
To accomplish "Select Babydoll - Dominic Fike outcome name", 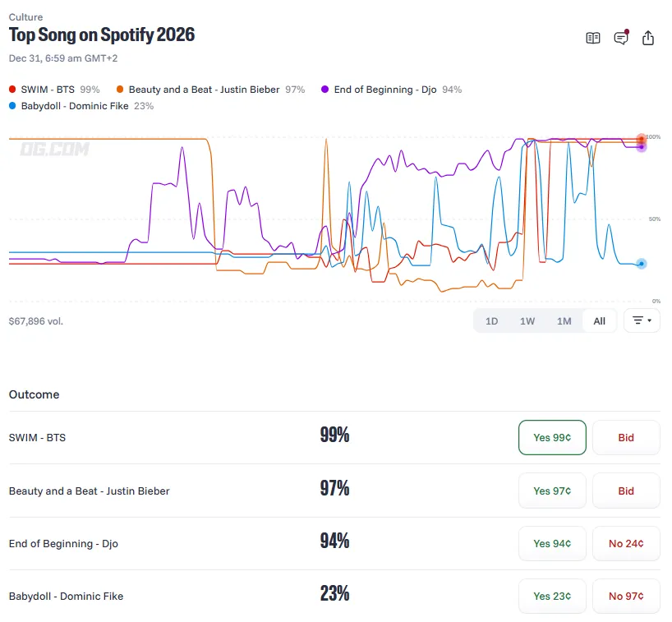I will pyautogui.click(x=66, y=597).
